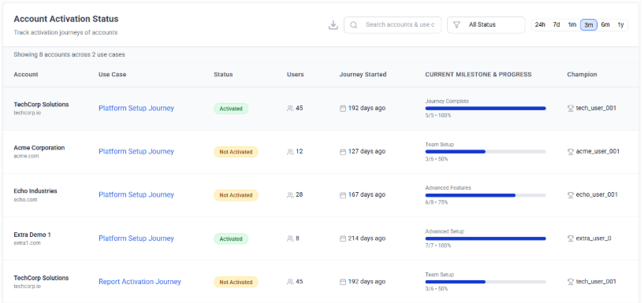Select the 1y time range

coord(620,25)
